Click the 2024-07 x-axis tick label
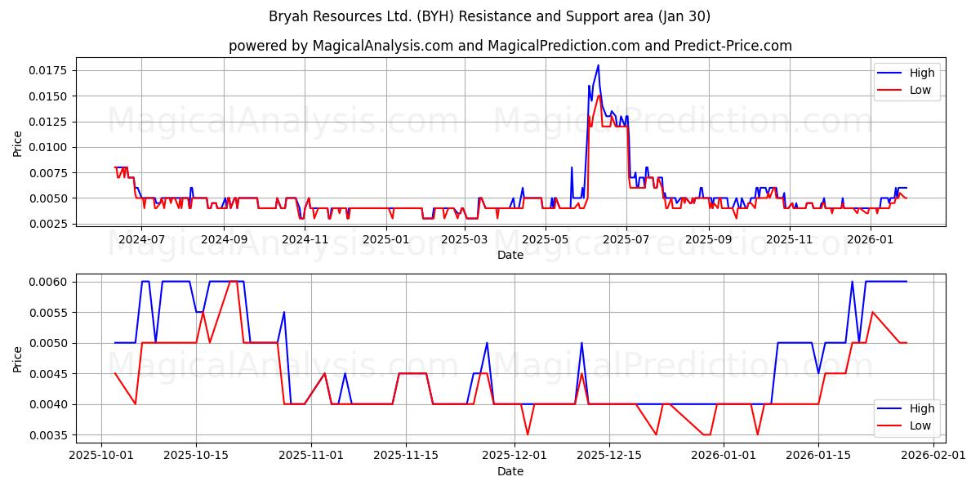Image resolution: width=980 pixels, height=490 pixels. [x=143, y=239]
